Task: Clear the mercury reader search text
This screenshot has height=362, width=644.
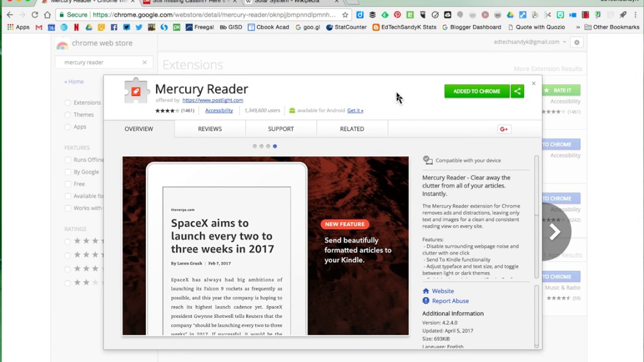Action: [144, 62]
